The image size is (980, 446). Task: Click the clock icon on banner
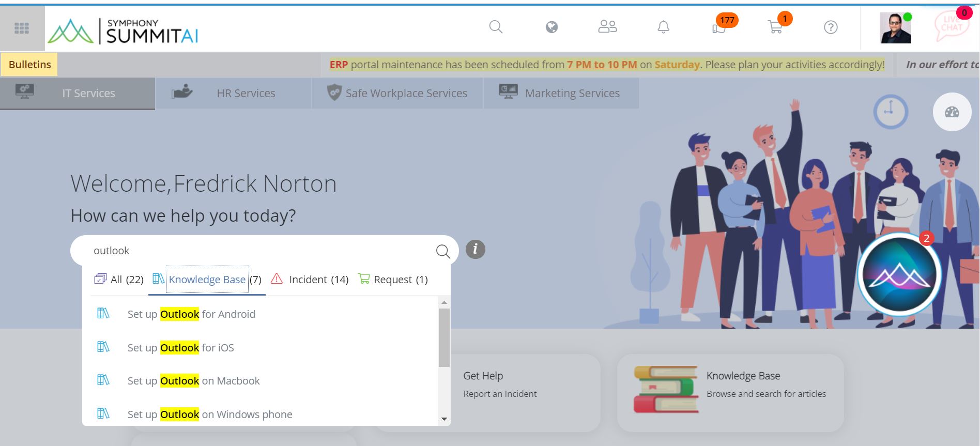891,112
